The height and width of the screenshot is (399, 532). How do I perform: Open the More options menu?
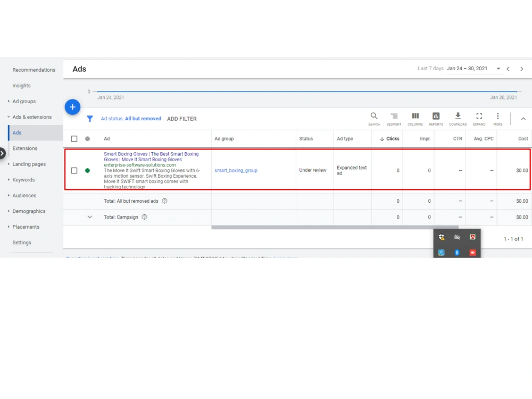498,119
